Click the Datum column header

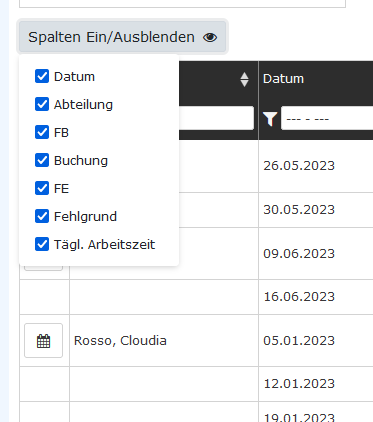tap(283, 79)
